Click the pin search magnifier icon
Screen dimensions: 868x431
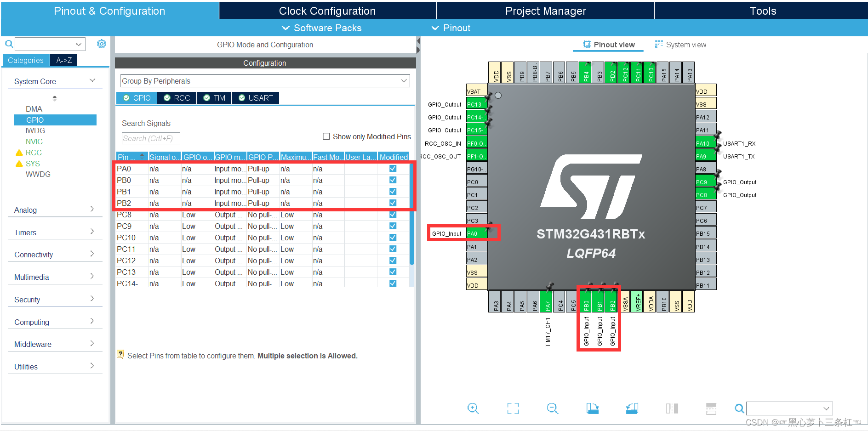(x=739, y=408)
